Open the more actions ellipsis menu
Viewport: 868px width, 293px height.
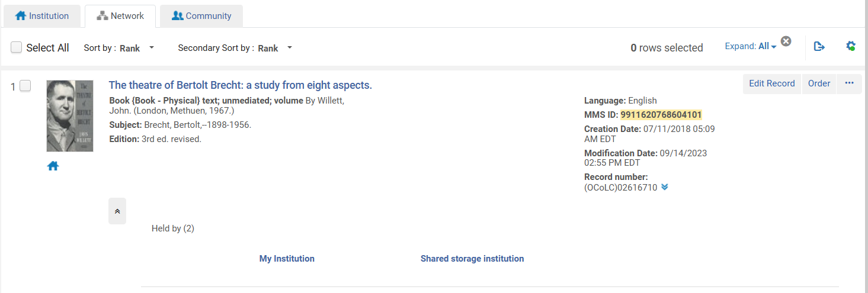(x=849, y=83)
